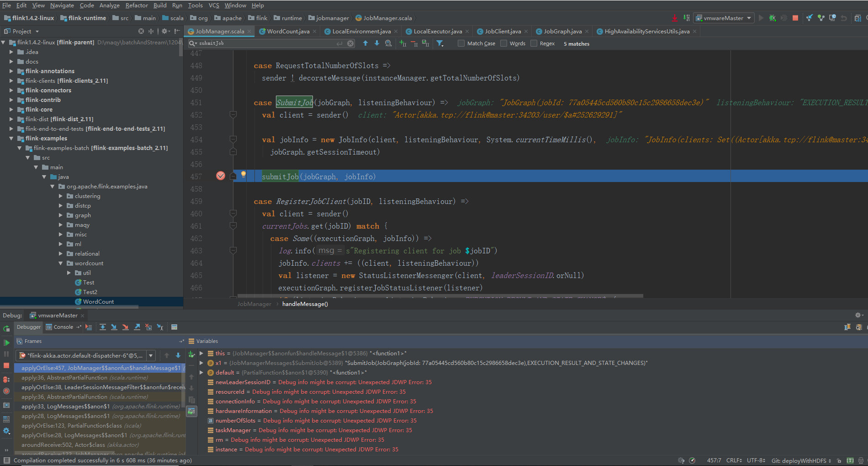
Task: Click the jobmanager breadcrumb in navigation bar
Action: [x=328, y=18]
